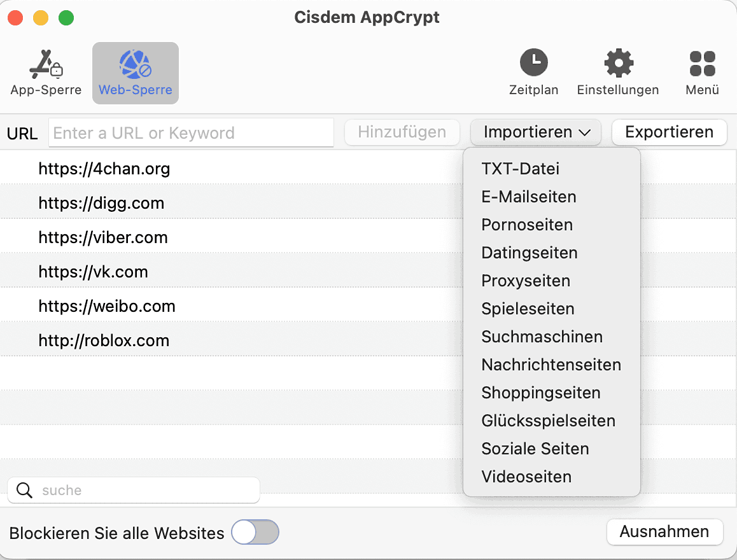
Task: Open the Zeitplan clock icon
Action: click(x=533, y=62)
